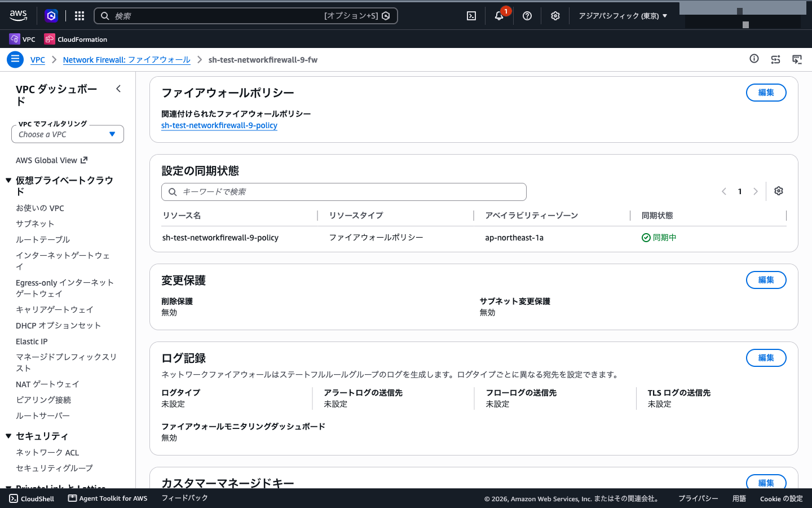Open the help question mark icon

click(527, 16)
